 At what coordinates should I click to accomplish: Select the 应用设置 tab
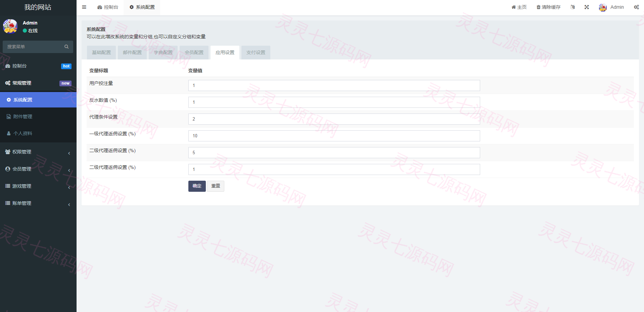[225, 52]
